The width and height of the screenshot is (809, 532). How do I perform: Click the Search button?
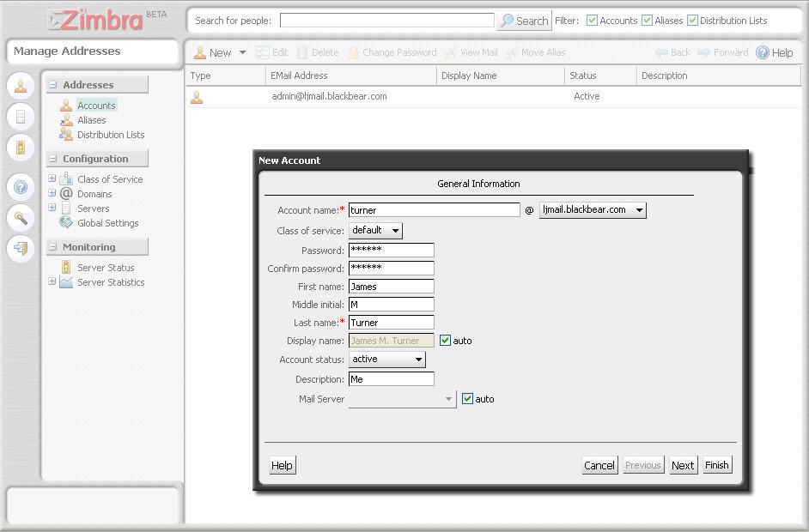(x=524, y=21)
